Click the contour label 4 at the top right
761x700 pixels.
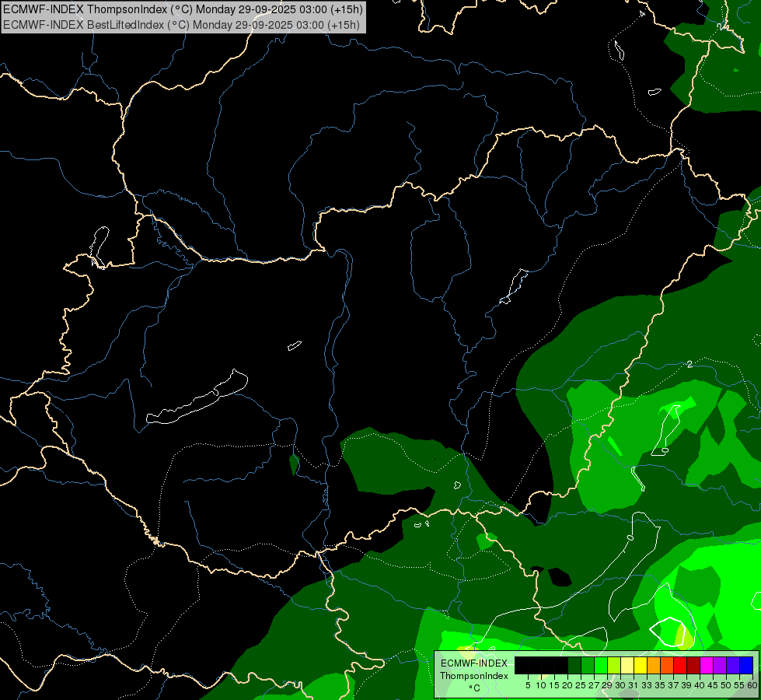pos(642,14)
